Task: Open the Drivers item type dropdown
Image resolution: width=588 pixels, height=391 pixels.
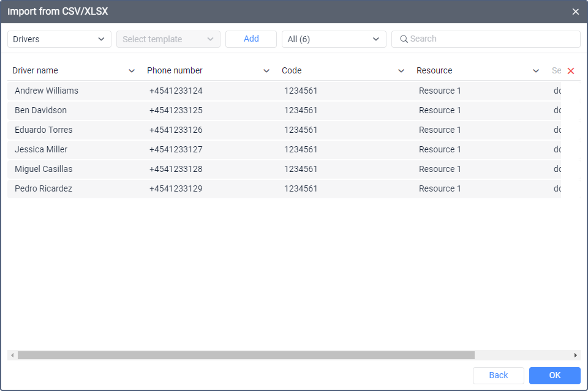Action: point(59,39)
